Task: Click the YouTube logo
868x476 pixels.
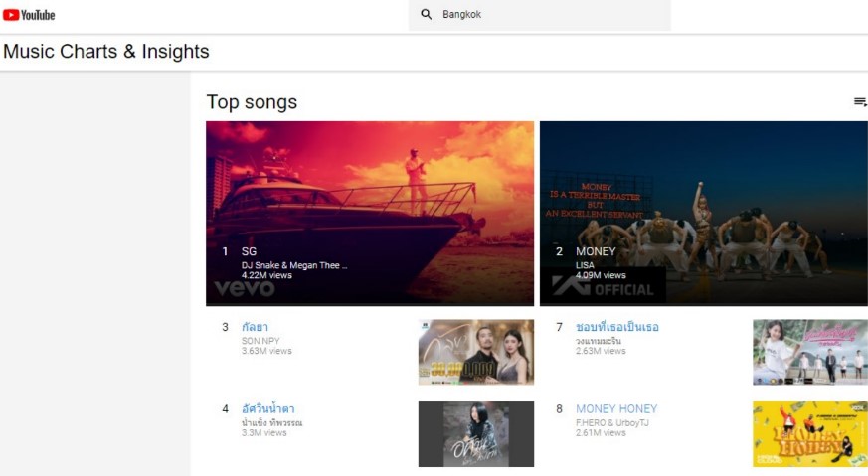Action: 29,15
